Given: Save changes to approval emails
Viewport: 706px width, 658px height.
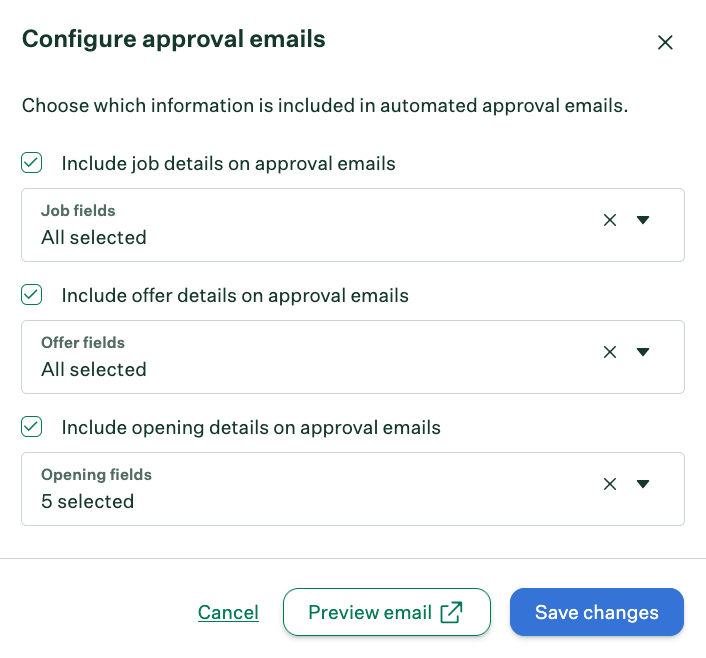Looking at the screenshot, I should (597, 612).
